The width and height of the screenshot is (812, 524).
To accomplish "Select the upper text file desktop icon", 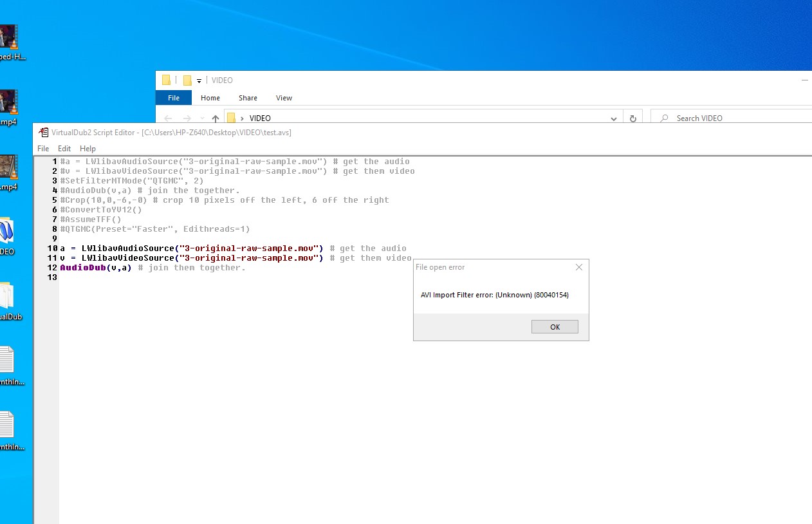I will (6, 360).
